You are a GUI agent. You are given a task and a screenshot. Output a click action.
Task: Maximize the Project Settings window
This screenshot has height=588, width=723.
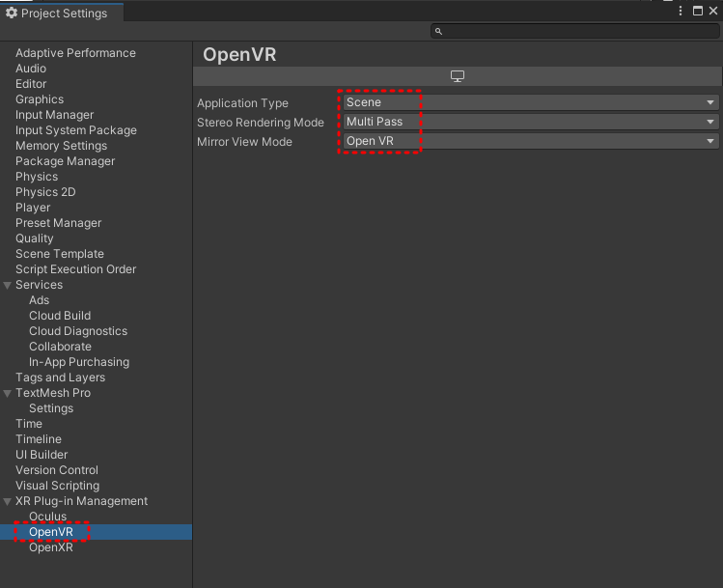(698, 11)
